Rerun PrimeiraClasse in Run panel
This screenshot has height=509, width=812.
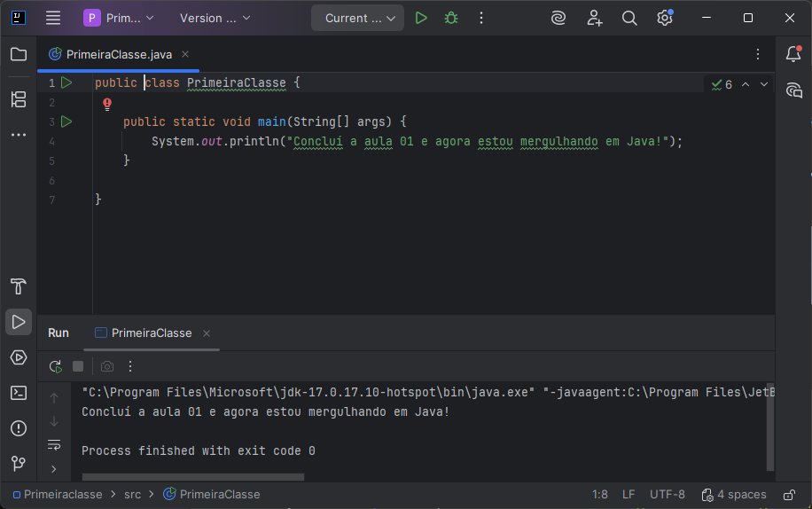(55, 366)
